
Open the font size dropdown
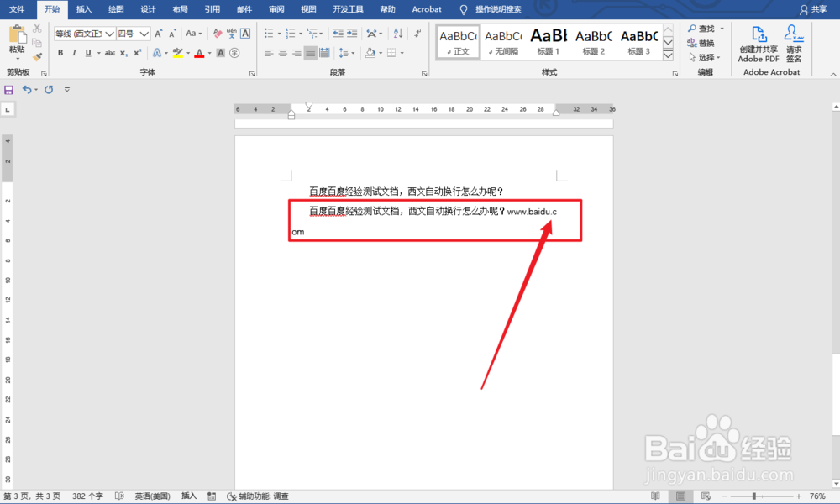point(144,34)
